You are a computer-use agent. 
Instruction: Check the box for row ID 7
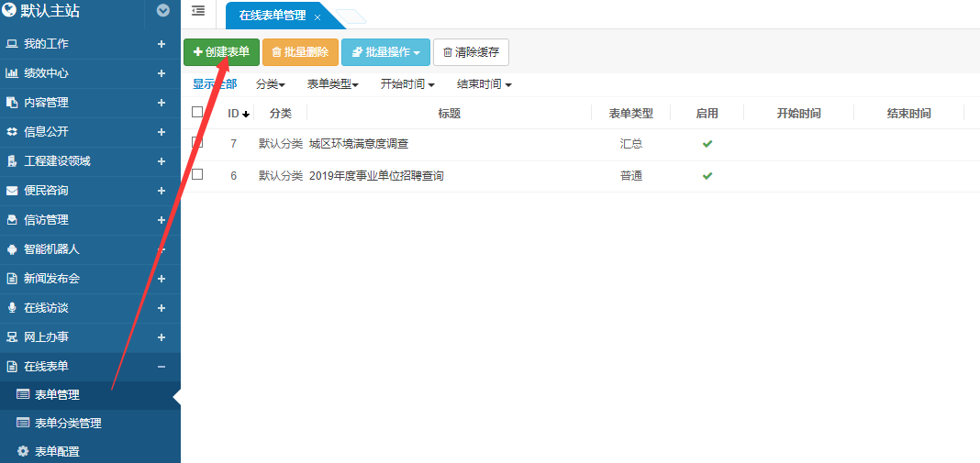click(197, 143)
